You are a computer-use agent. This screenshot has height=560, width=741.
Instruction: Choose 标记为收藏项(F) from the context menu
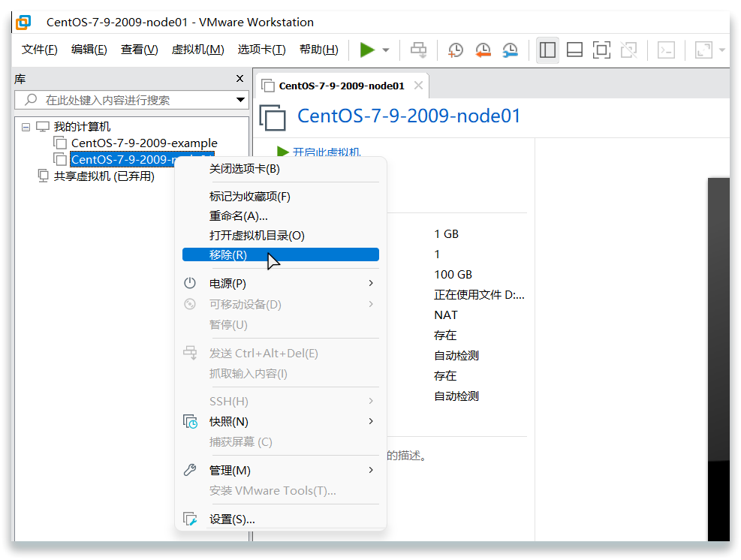[x=281, y=197]
